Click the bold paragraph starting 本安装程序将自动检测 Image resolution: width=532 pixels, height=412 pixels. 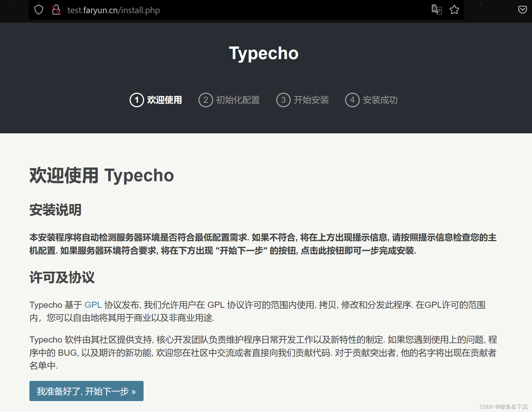tap(263, 244)
